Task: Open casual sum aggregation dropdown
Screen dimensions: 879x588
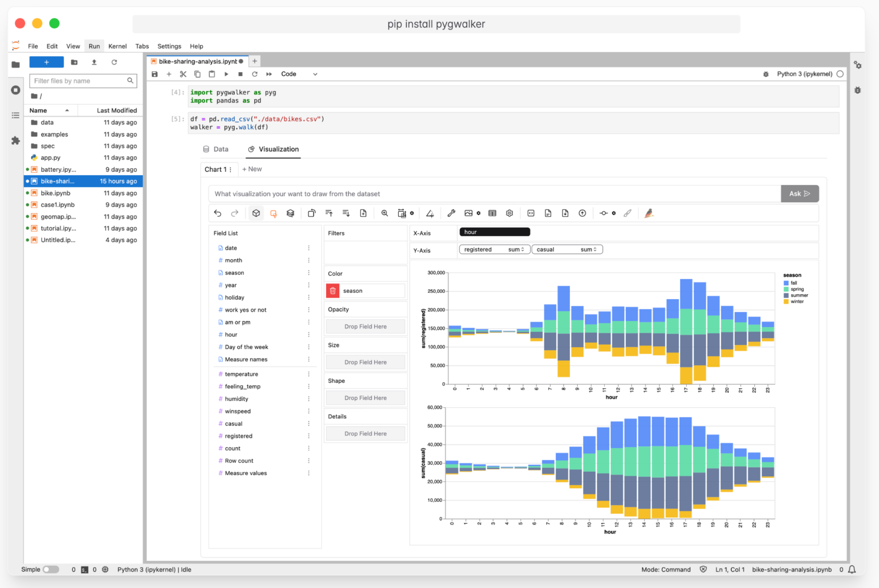Action: point(588,250)
